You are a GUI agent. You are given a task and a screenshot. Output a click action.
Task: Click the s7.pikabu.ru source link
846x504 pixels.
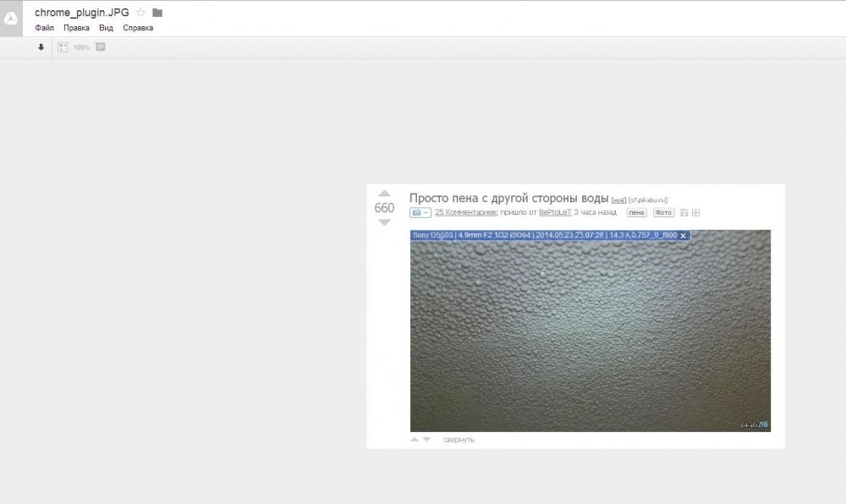(648, 200)
